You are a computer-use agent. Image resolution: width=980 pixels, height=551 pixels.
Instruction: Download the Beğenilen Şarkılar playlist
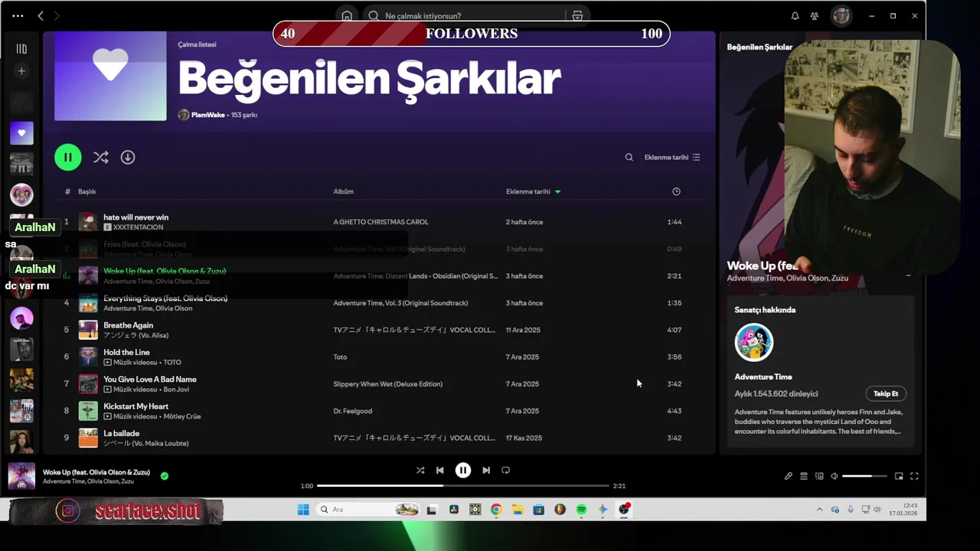(x=128, y=157)
